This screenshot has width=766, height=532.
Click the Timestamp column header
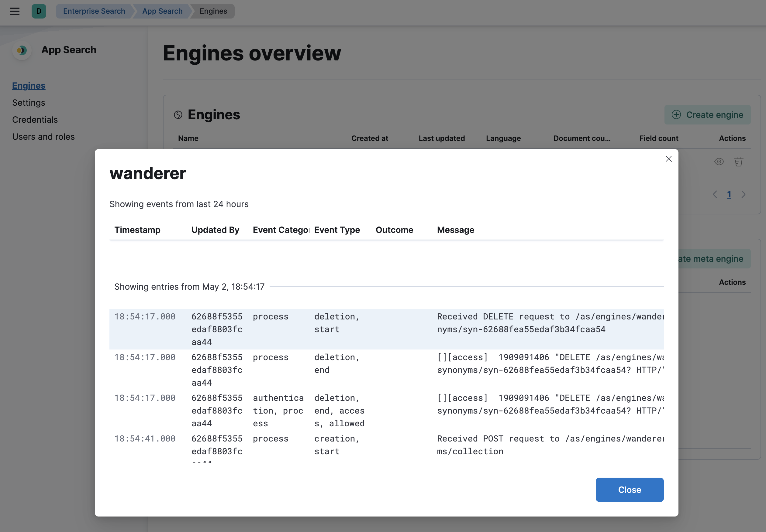coord(137,230)
